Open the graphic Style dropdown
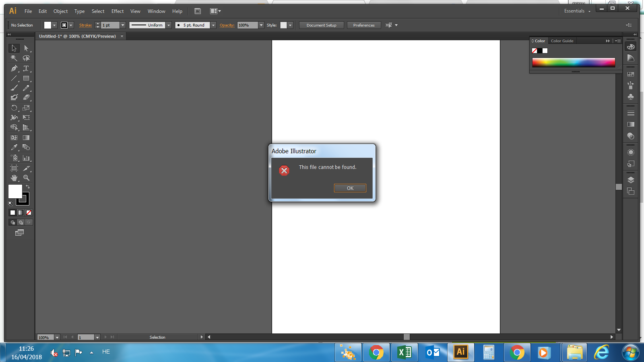The height and width of the screenshot is (362, 644). pos(290,25)
